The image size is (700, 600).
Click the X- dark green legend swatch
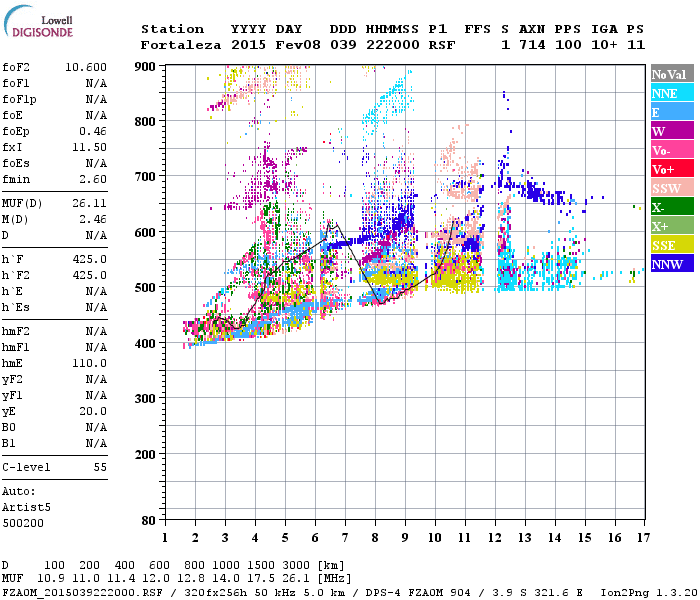672,207
